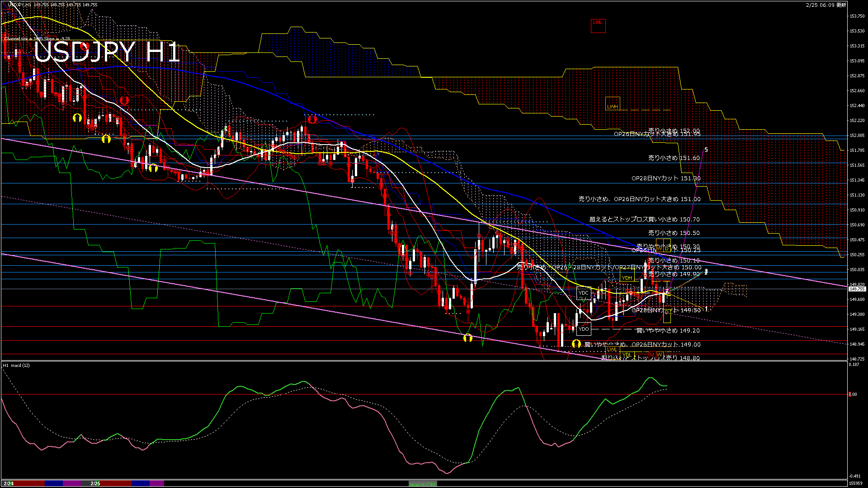Select the 売り小さめ 150.50 label
Image resolution: width=868 pixels, height=488 pixels.
point(674,233)
